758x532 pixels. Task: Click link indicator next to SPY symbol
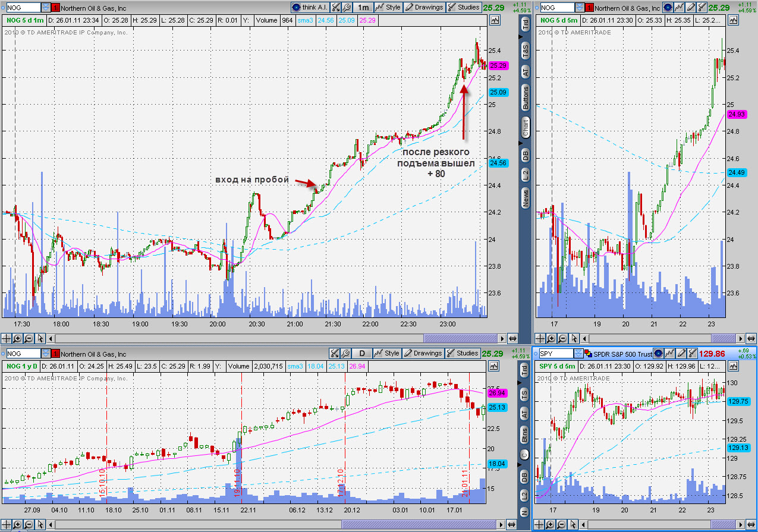click(588, 354)
